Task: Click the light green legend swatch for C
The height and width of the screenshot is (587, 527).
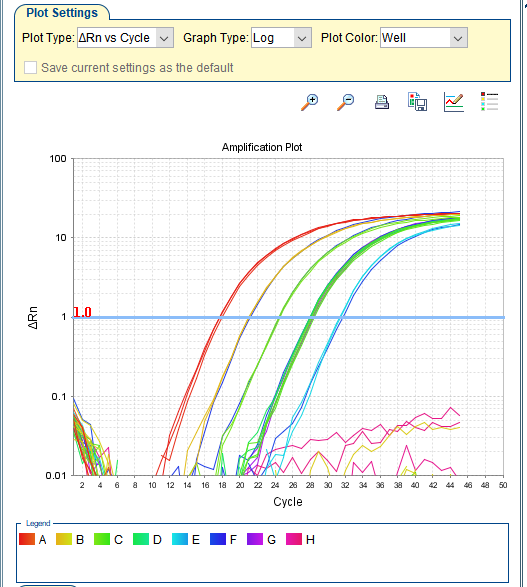Action: [102, 539]
